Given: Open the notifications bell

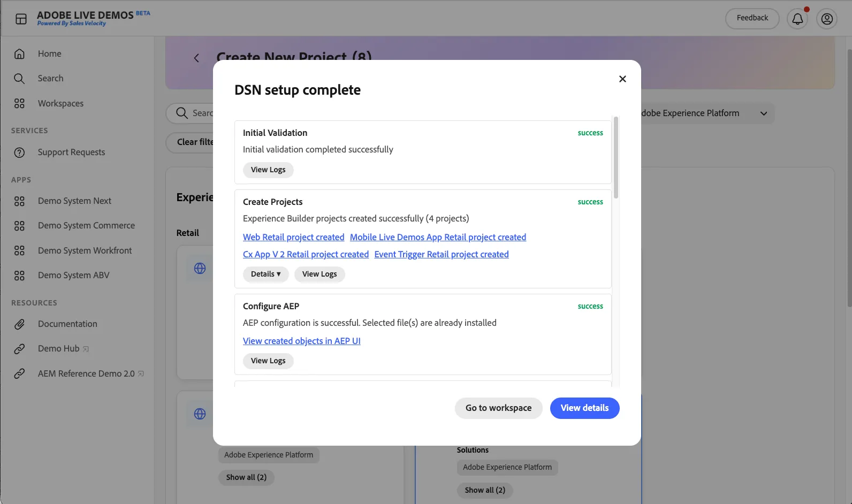Looking at the screenshot, I should [x=797, y=19].
